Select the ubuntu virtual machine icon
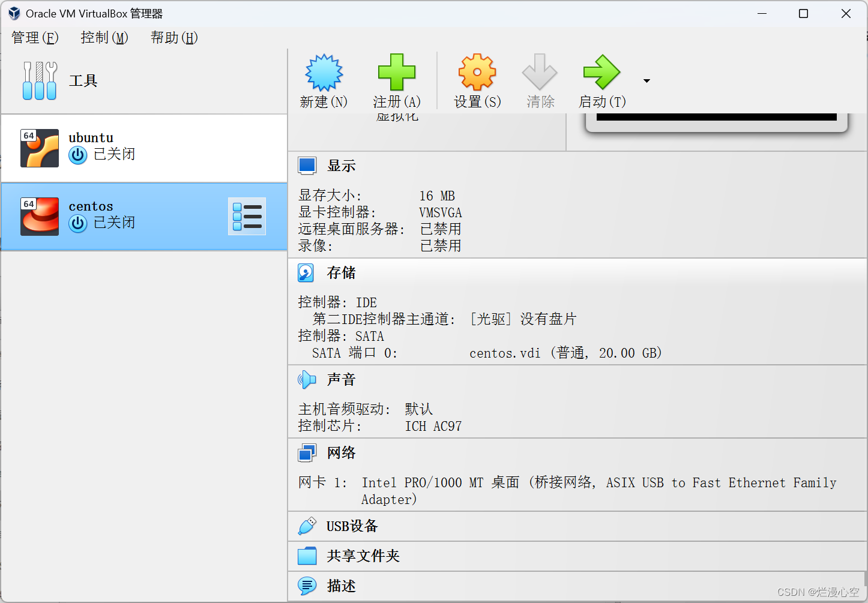This screenshot has height=603, width=868. (40, 148)
